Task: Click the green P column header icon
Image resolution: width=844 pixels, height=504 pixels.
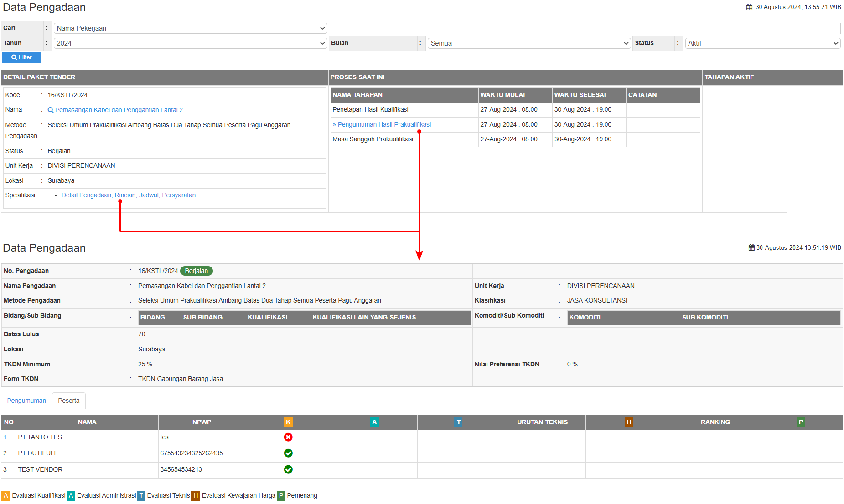Action: pos(801,422)
